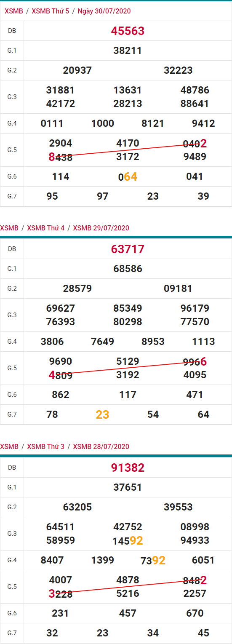
Task: Select the highlighted G.6 number 064
Action: coord(128,176)
